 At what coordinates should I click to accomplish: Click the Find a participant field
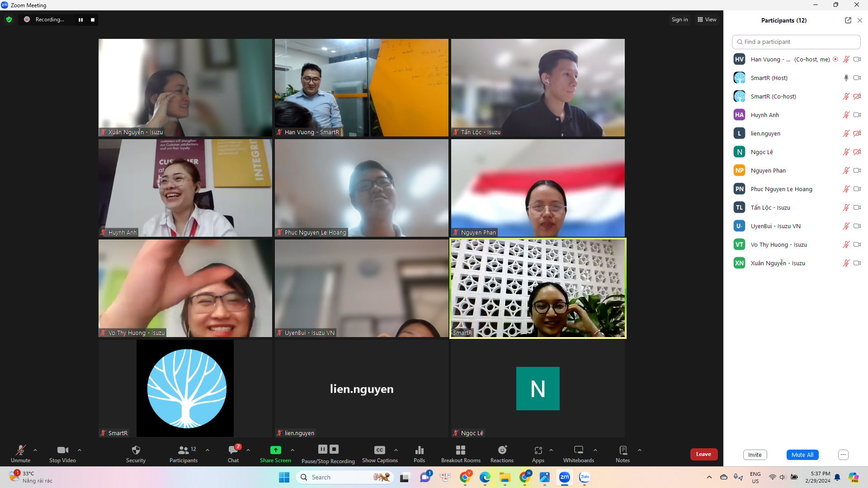(x=796, y=42)
